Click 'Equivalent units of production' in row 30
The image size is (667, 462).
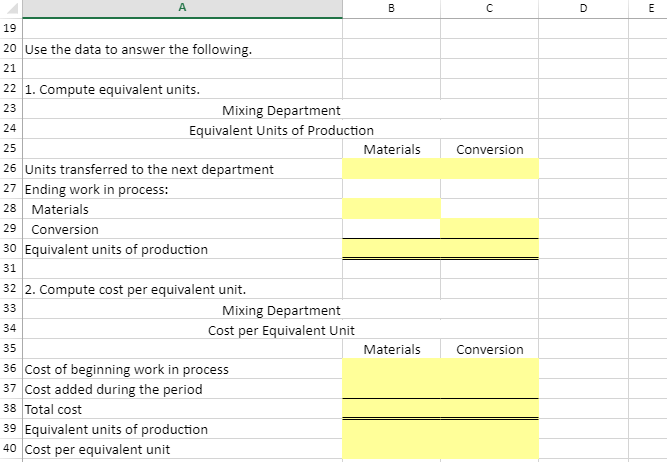116,249
